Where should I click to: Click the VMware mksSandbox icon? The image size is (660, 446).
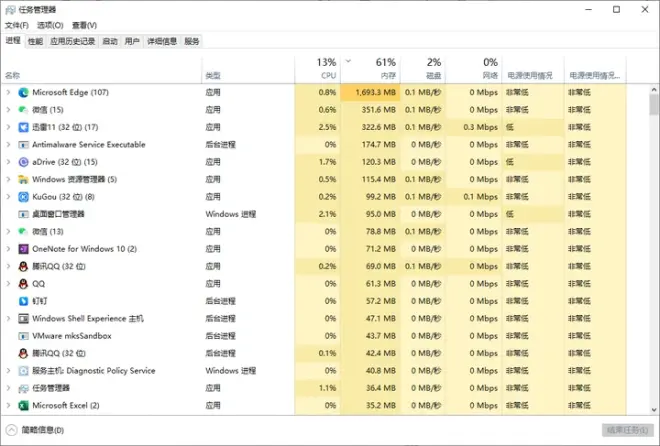[23, 336]
